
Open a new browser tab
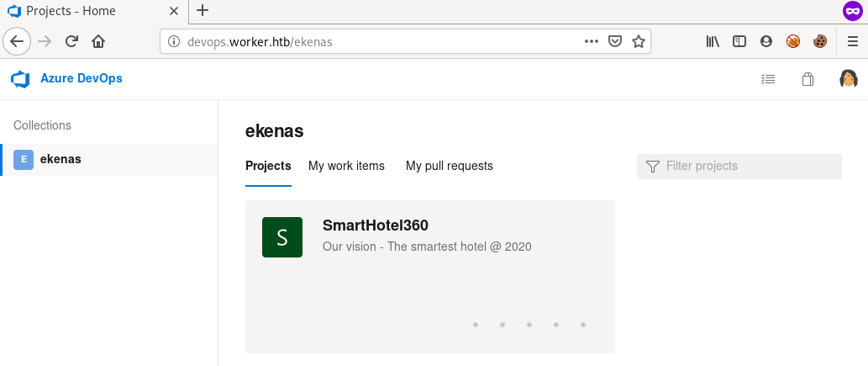click(x=203, y=11)
